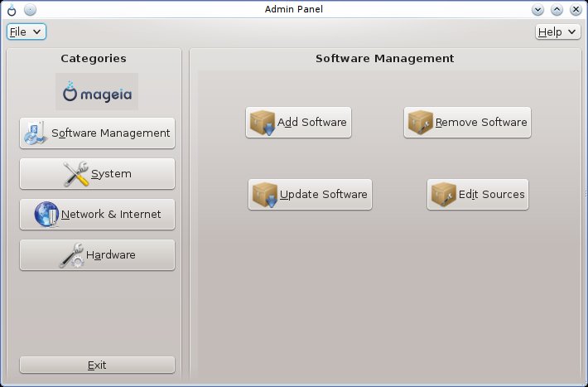This screenshot has width=588, height=387.
Task: Minimize the Admin Panel window
Action: (x=537, y=10)
